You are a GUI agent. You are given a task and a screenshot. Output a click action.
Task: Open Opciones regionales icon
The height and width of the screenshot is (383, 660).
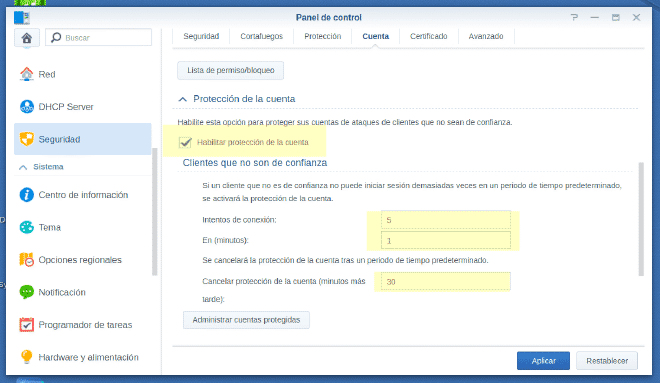[x=27, y=260]
